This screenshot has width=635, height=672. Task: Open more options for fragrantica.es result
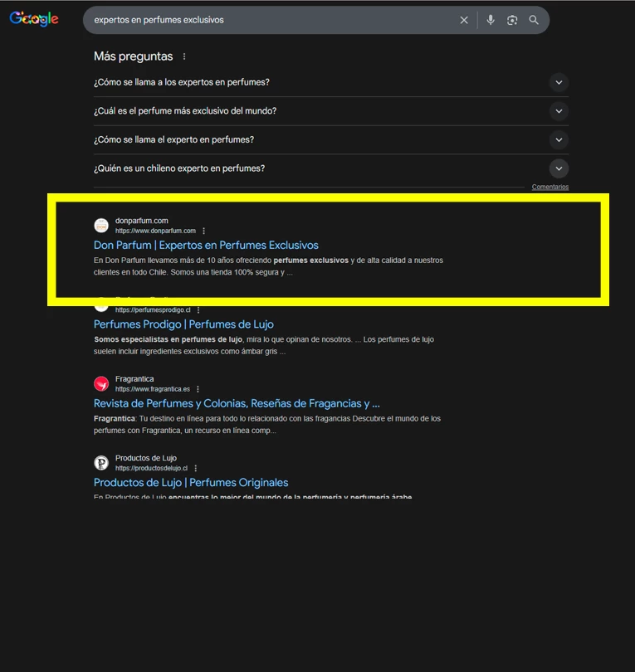coord(198,389)
